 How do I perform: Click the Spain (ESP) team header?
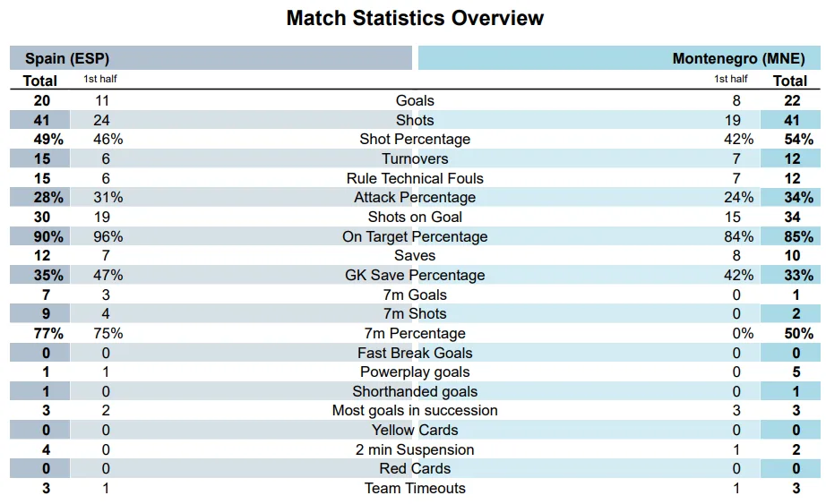[67, 59]
